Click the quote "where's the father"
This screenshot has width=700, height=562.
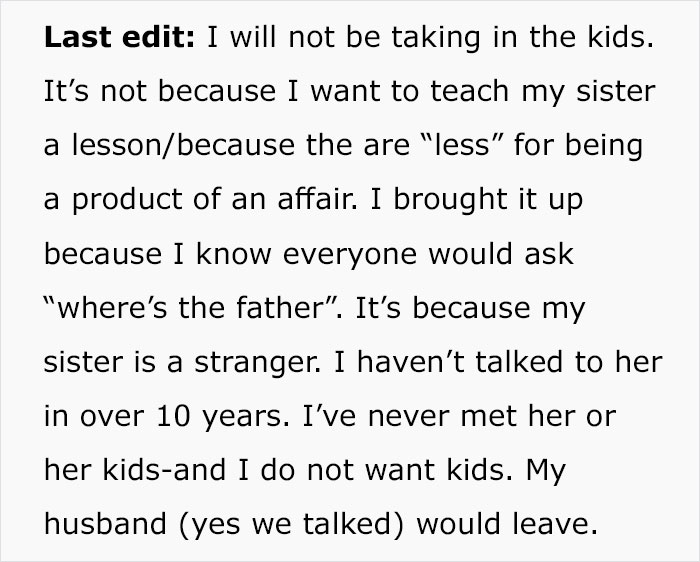pos(190,308)
